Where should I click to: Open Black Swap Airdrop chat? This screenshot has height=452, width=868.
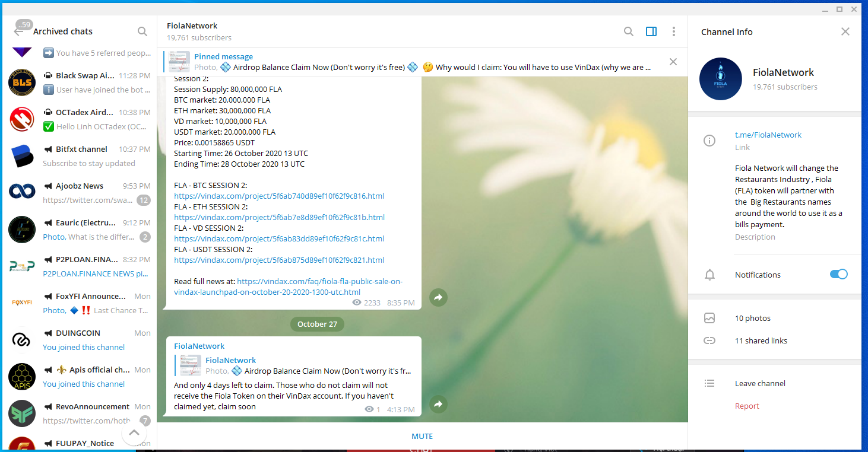[x=79, y=83]
